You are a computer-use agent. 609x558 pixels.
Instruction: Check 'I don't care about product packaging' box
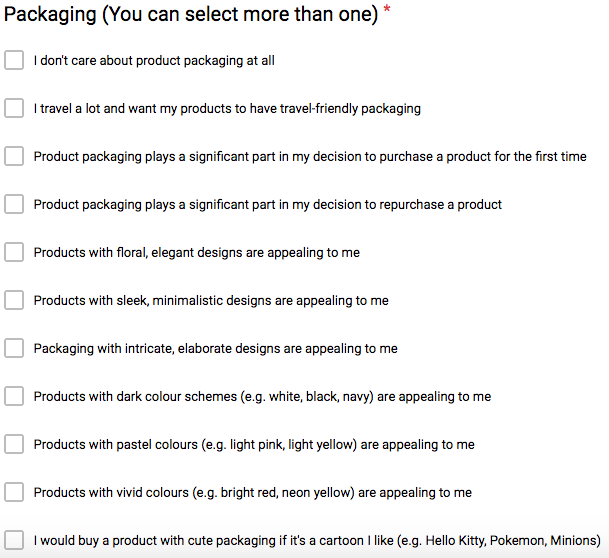pos(14,60)
